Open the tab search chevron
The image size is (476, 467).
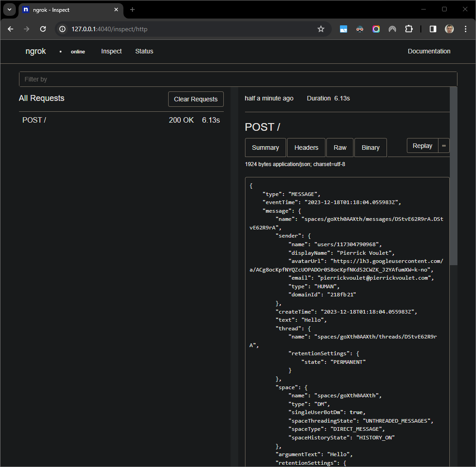[x=9, y=9]
